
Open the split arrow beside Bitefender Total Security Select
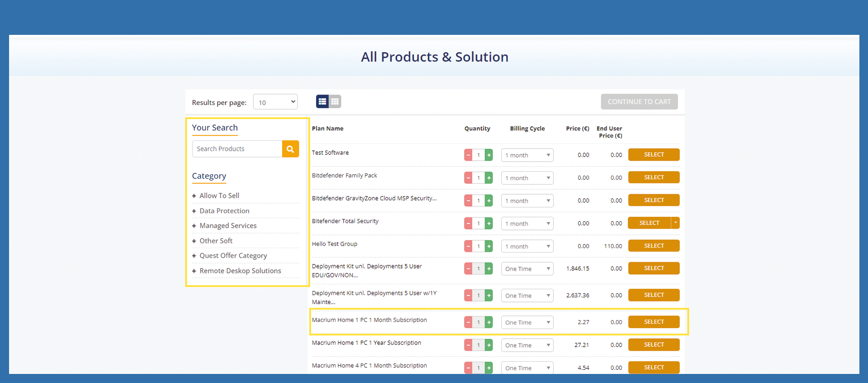tap(675, 223)
